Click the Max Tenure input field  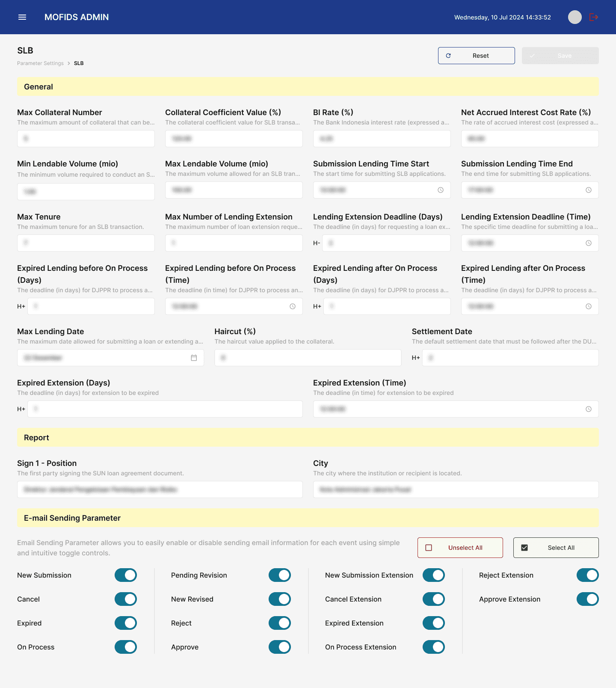tap(86, 243)
